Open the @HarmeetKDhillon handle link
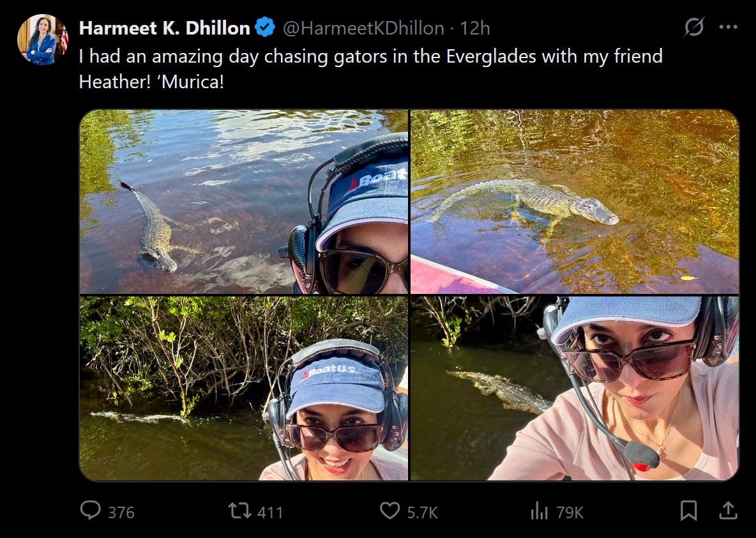 pyautogui.click(x=363, y=28)
